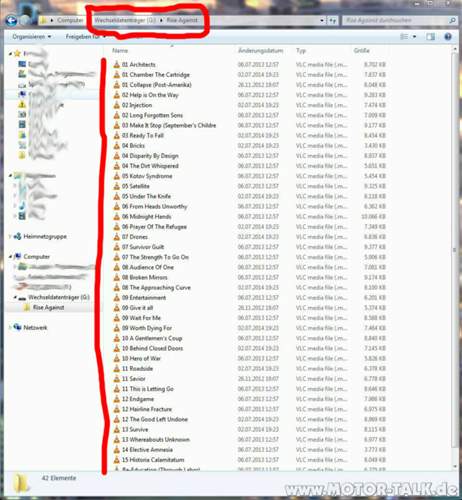The image size is (462, 500).
Task: Expand the Netzwerk tree node
Action: 10,327
